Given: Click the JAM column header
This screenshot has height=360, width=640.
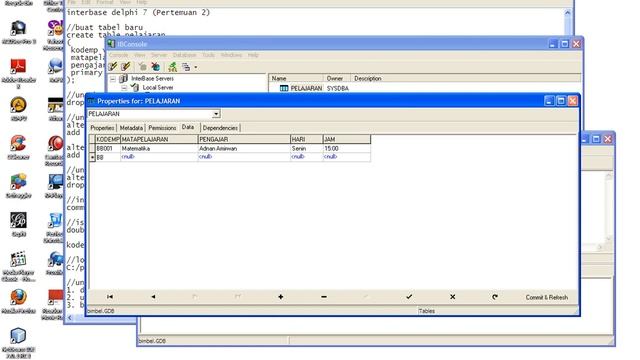Looking at the screenshot, I should click(347, 139).
